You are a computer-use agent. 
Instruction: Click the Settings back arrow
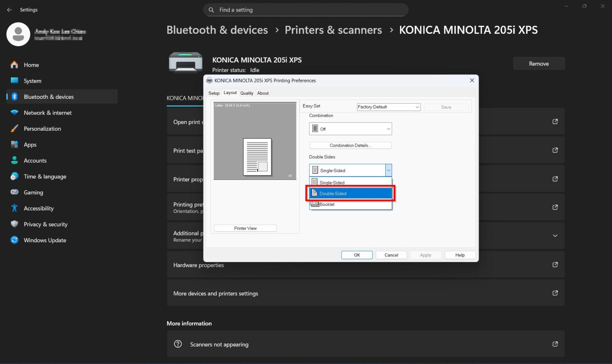click(10, 10)
